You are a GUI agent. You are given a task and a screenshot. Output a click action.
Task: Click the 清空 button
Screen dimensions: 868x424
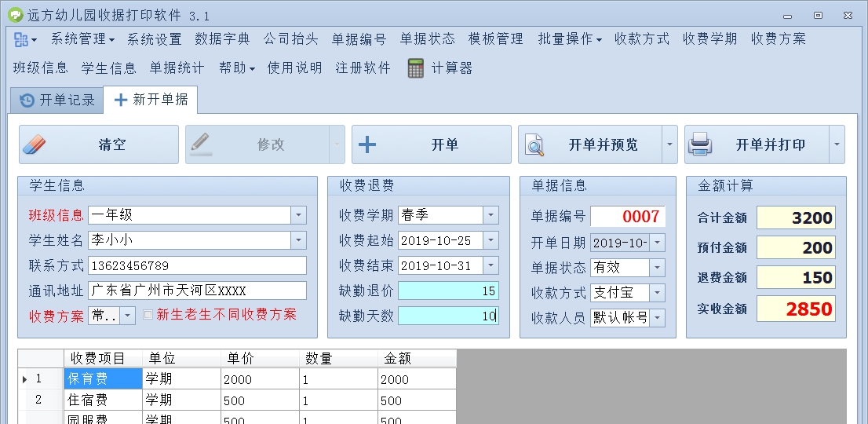tap(99, 144)
